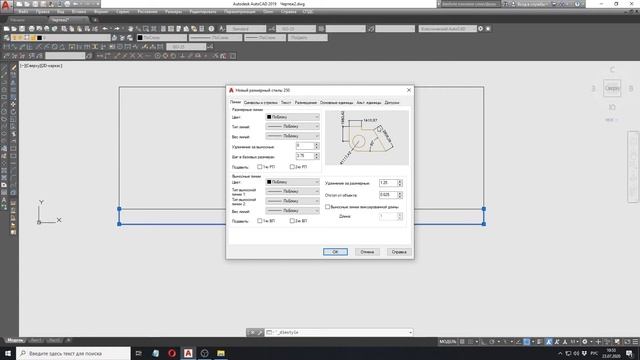Enable suppress 1st extension line checkbox (1-ю ВЛ)
640x360 pixels.
click(260, 221)
